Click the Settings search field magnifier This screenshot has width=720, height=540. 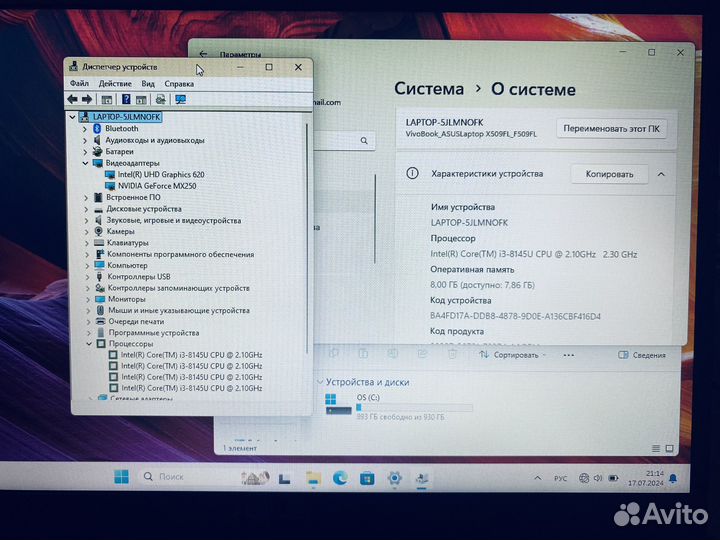pyautogui.click(x=364, y=141)
